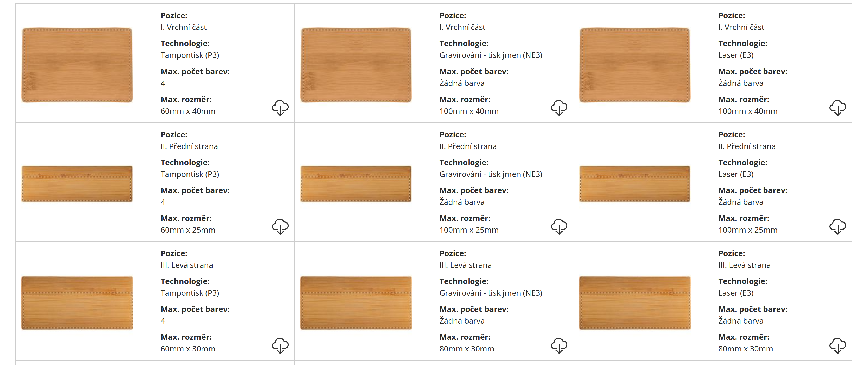Viewport: 868px width, 365px height.
Task: Open Vrchní část Laser product image
Action: click(634, 65)
